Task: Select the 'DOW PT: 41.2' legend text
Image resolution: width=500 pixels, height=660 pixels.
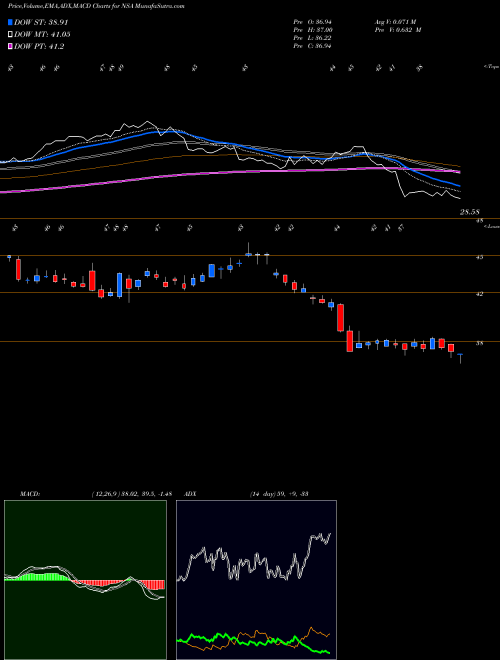Action: click(39, 47)
